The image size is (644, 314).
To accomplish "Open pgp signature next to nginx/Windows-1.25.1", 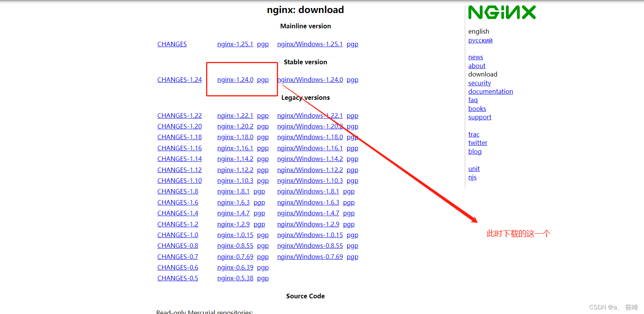I will 353,44.
